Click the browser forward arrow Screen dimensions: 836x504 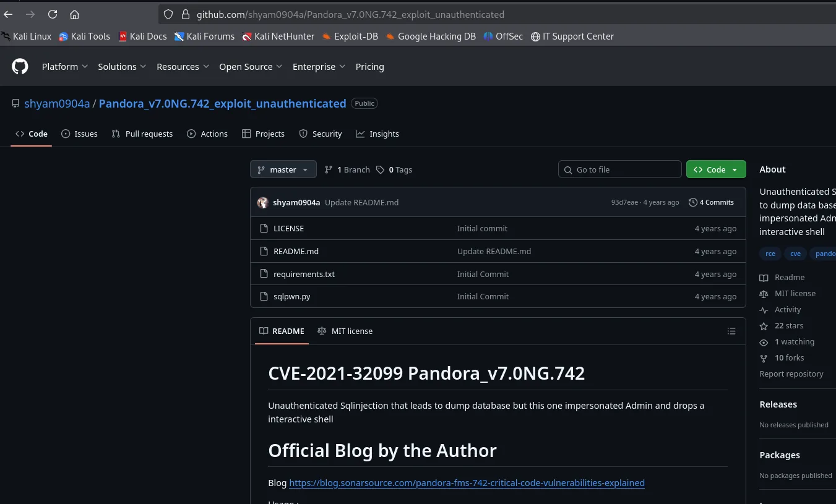click(30, 14)
